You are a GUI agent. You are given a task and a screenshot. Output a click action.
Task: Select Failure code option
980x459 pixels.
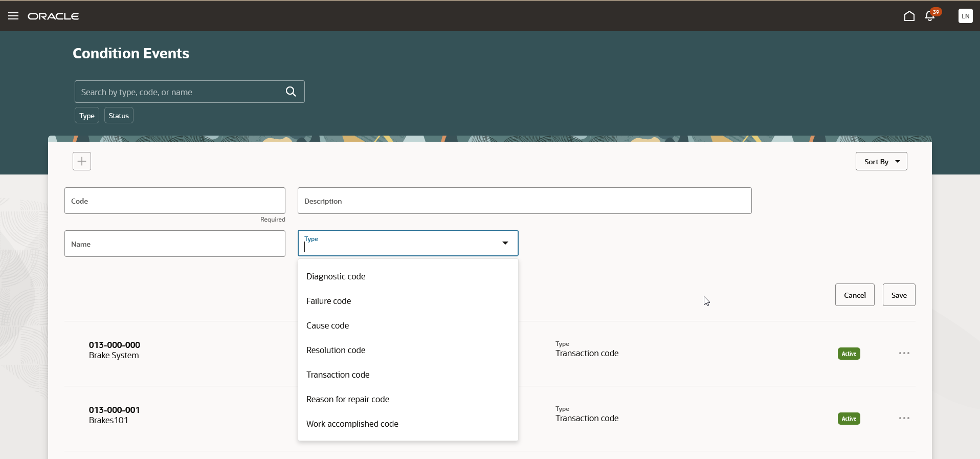[408, 301]
